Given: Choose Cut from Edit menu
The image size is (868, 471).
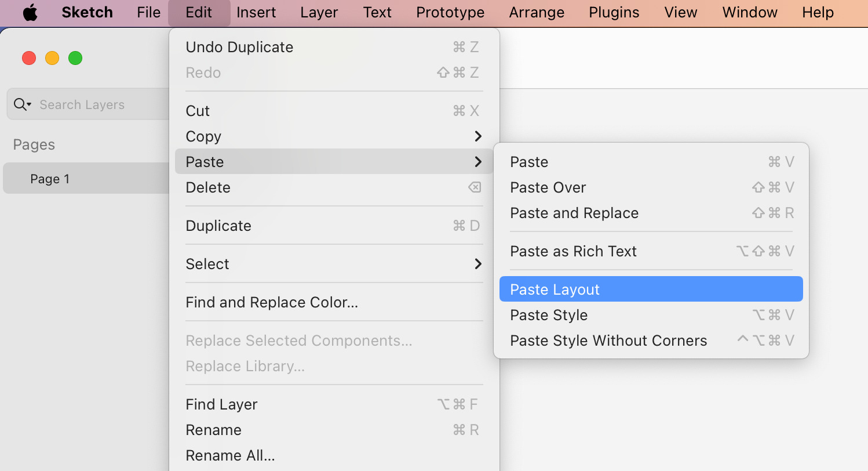Looking at the screenshot, I should point(334,111).
